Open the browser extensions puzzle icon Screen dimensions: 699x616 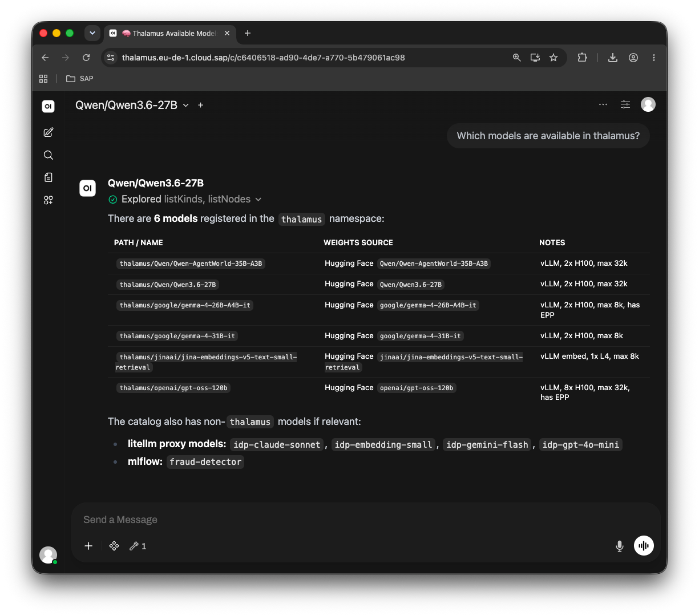582,58
